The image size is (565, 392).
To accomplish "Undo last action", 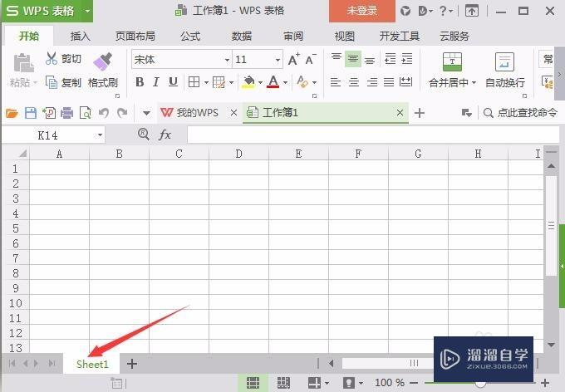I will (x=104, y=113).
